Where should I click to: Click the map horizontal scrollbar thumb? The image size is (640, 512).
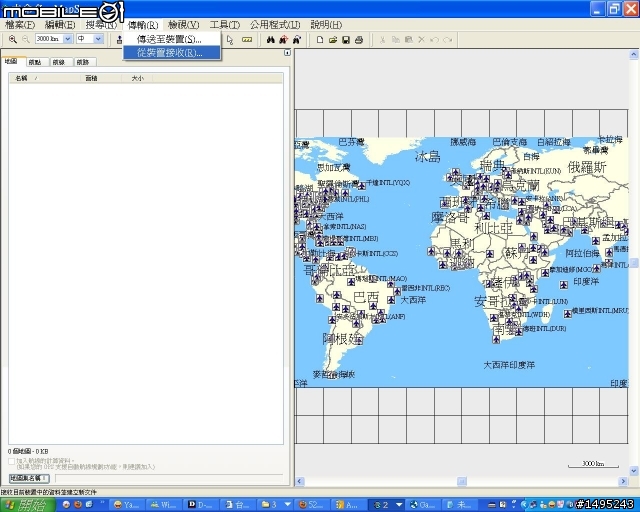tap(461, 481)
